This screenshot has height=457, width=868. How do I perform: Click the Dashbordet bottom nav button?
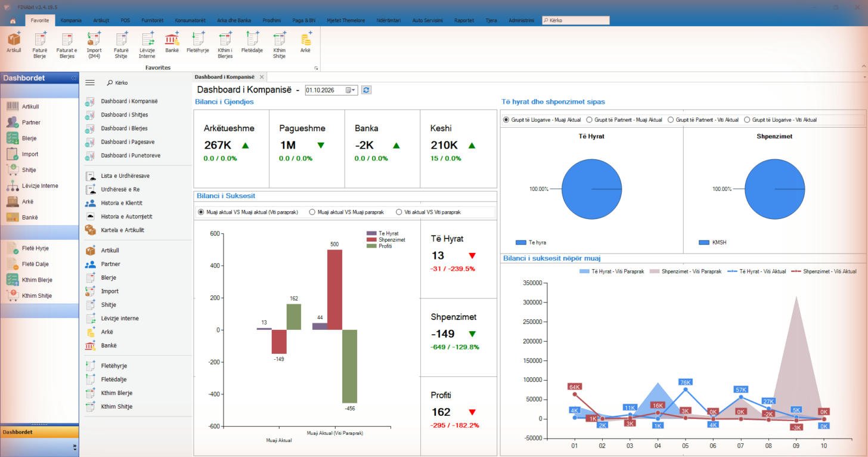[39, 432]
